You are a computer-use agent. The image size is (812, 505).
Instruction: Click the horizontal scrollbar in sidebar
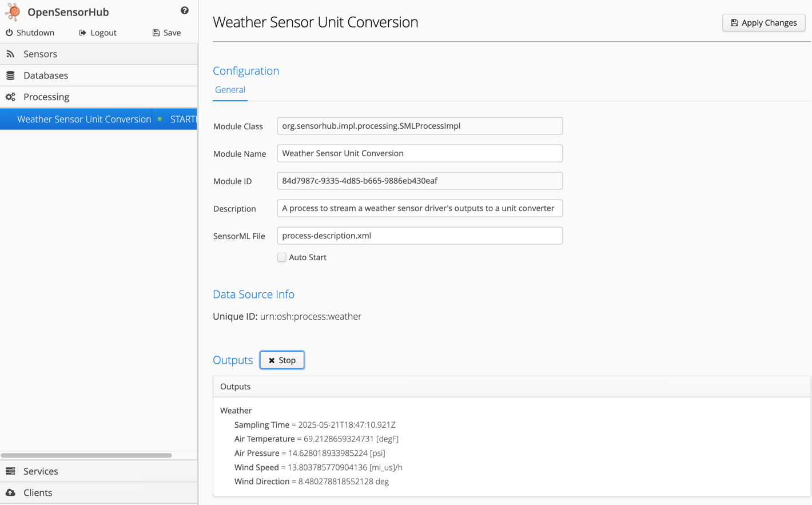pyautogui.click(x=86, y=455)
